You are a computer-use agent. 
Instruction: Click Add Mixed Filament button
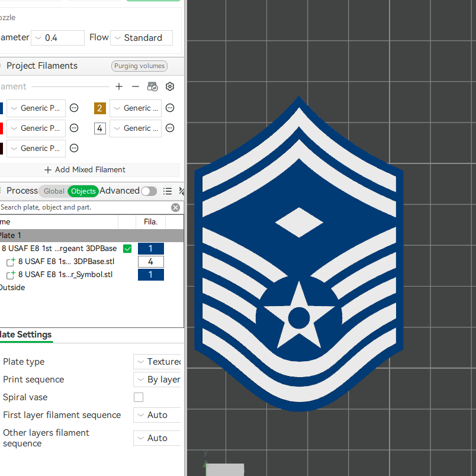coord(85,170)
